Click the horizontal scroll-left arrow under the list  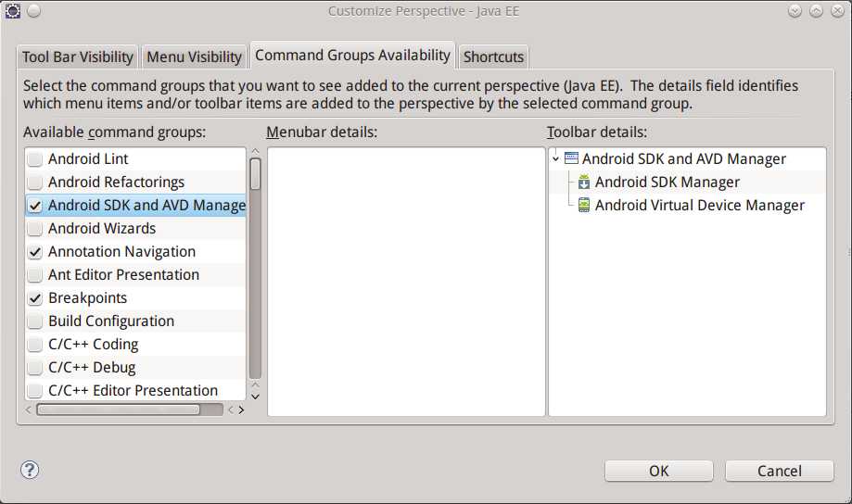point(28,409)
